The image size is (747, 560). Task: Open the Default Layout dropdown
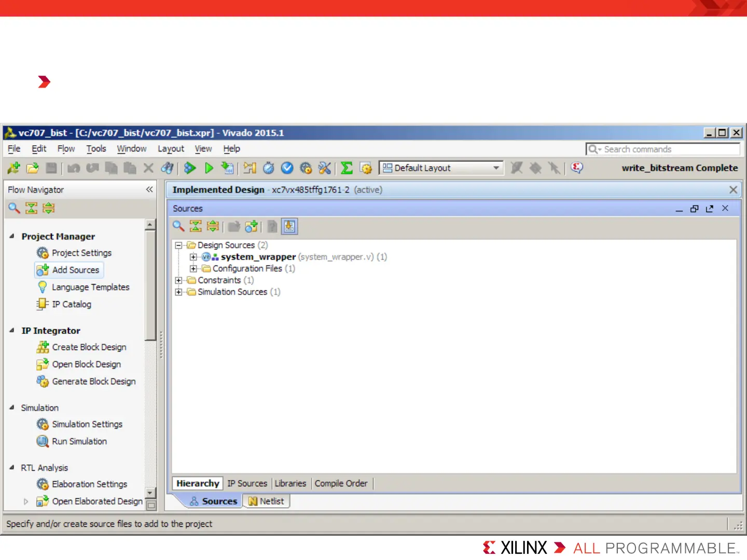coord(441,168)
